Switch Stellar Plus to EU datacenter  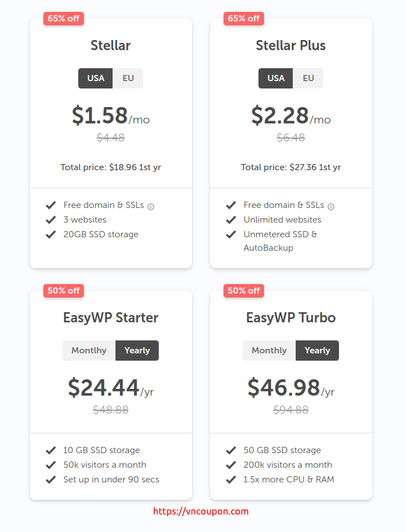click(x=308, y=78)
